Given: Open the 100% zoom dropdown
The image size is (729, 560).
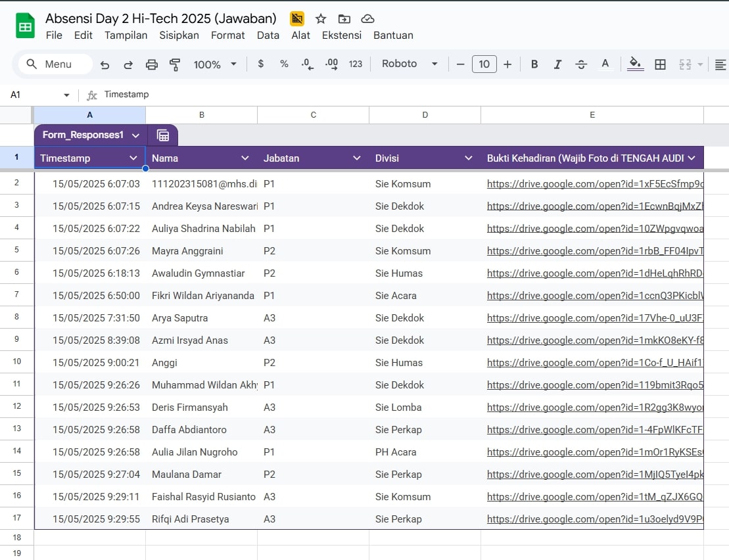Looking at the screenshot, I should point(215,64).
